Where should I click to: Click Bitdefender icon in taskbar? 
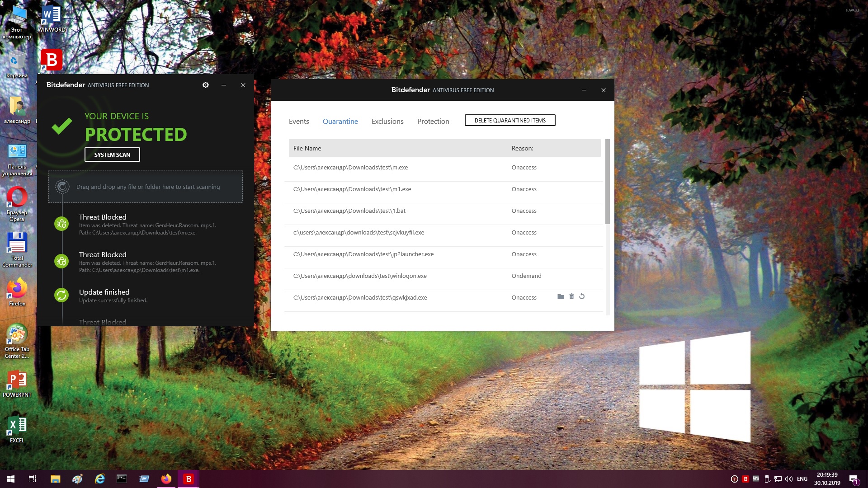[x=189, y=479]
